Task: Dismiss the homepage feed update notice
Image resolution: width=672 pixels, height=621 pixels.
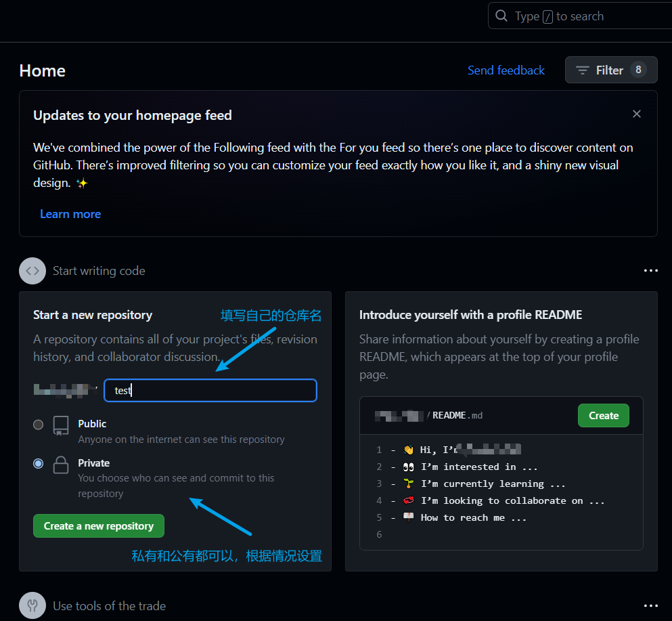Action: coord(636,114)
